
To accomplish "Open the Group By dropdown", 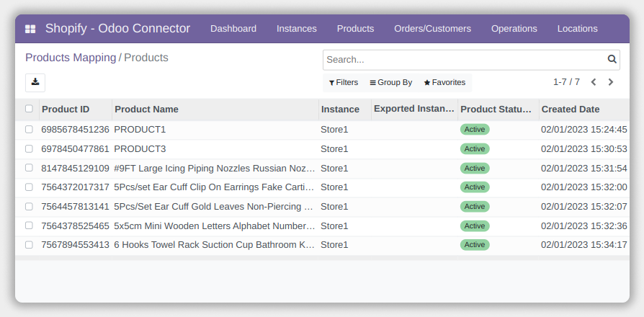I will click(x=391, y=83).
